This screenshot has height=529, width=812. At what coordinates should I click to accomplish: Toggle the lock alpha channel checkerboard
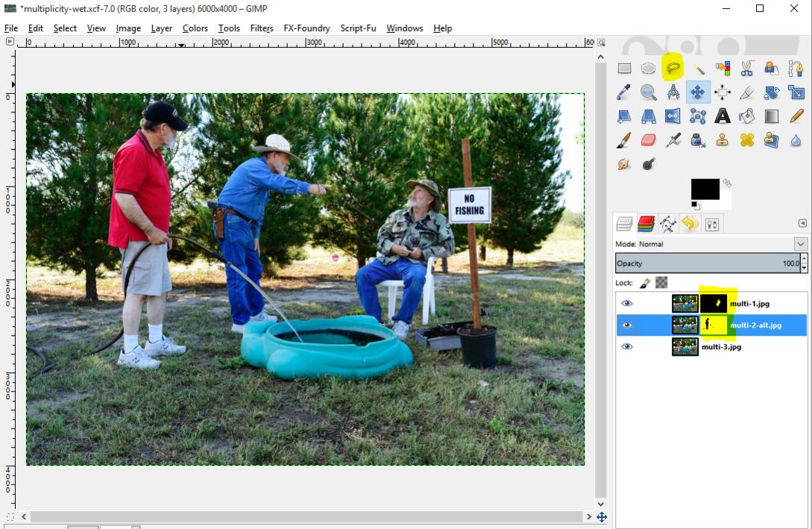(x=661, y=283)
